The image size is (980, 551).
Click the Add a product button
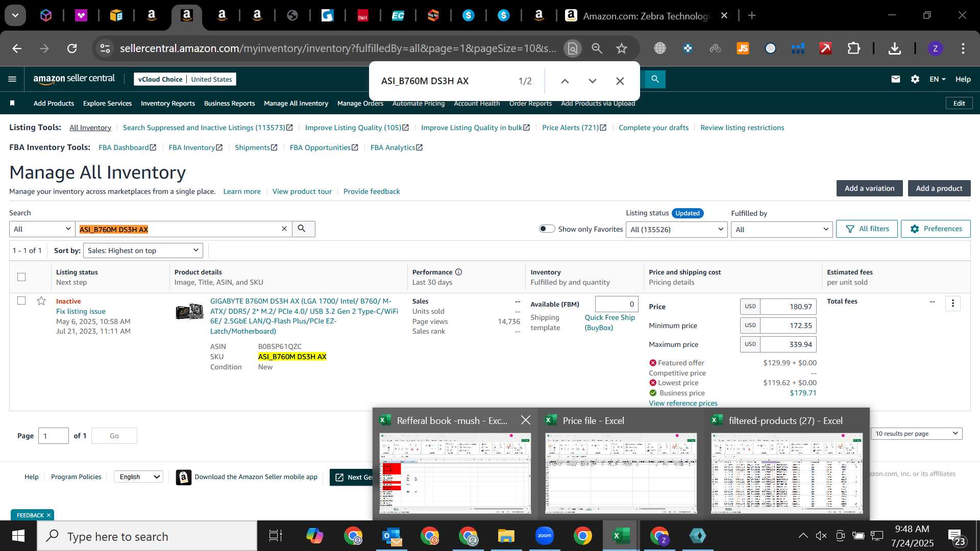tap(939, 188)
